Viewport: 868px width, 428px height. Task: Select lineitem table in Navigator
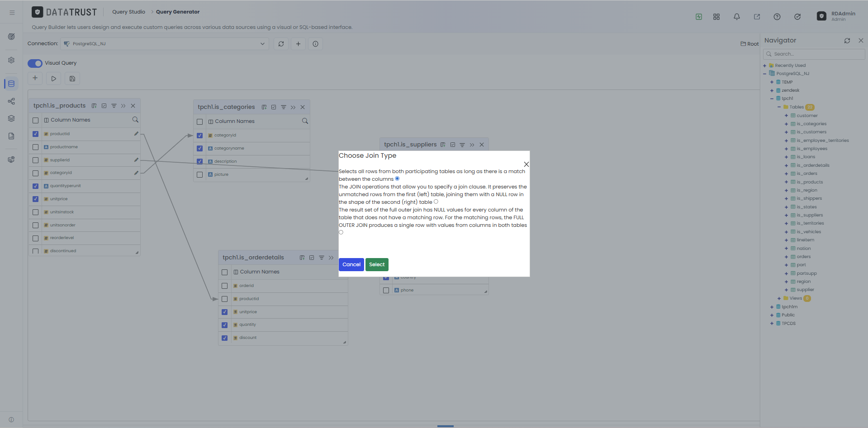point(805,240)
